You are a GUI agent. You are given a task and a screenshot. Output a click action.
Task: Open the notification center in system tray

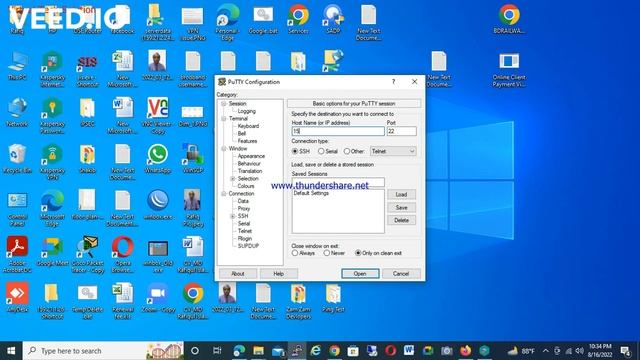pyautogui.click(x=625, y=351)
